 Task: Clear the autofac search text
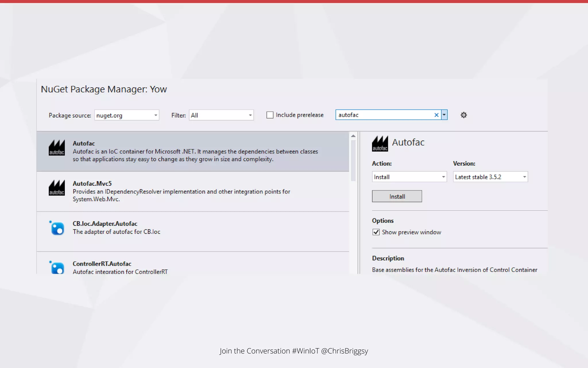[x=436, y=115]
